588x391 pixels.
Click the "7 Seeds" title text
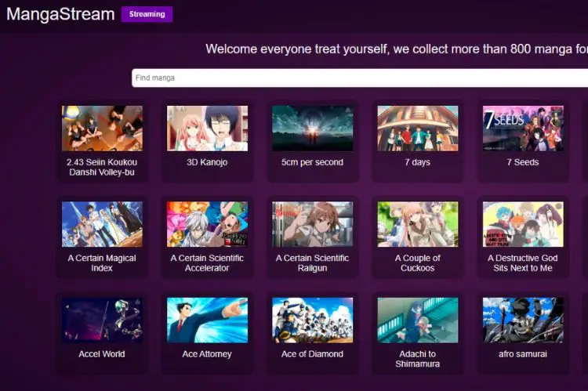click(x=523, y=162)
